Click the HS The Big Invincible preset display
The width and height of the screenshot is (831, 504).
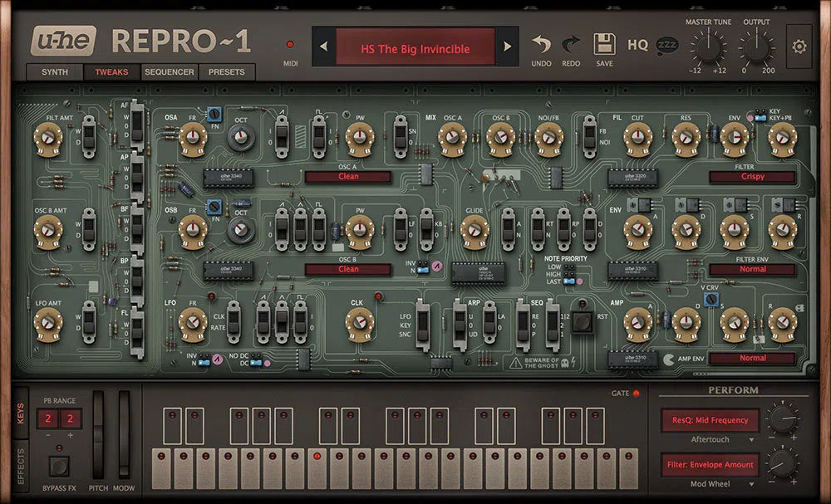[x=415, y=48]
